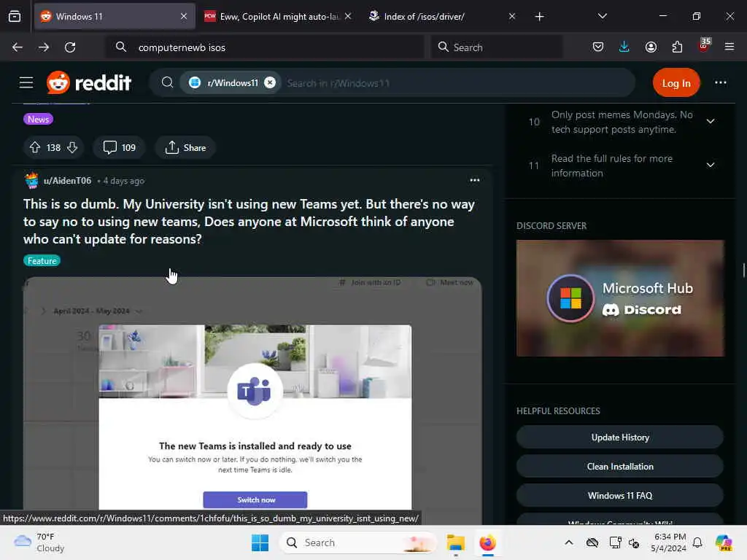Save page to Pocket
The height and width of the screenshot is (560, 747).
(598, 47)
